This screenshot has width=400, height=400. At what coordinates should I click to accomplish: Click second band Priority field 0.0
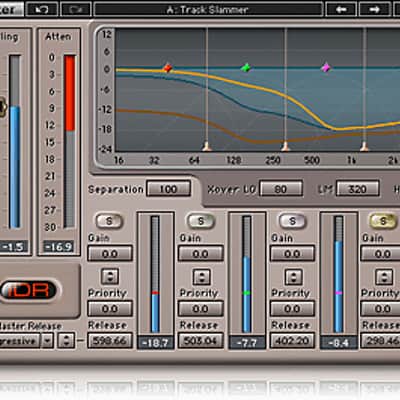coord(200,309)
